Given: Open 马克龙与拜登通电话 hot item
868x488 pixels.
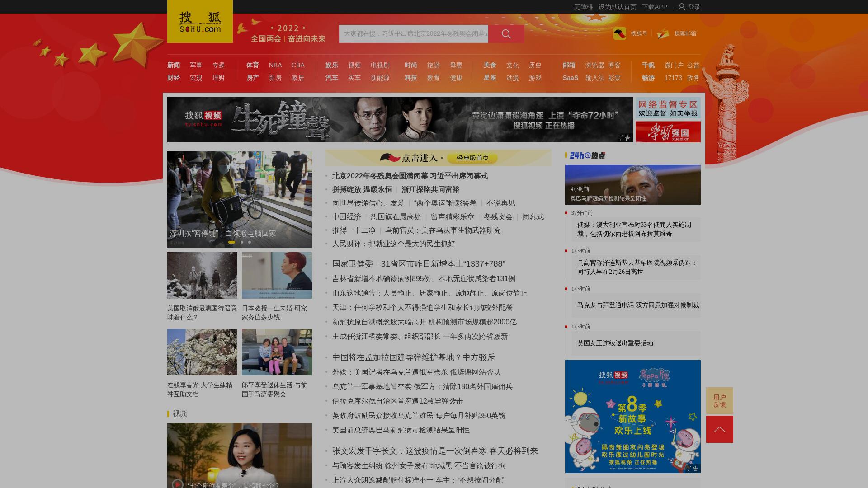Looking at the screenshot, I should pos(636,305).
